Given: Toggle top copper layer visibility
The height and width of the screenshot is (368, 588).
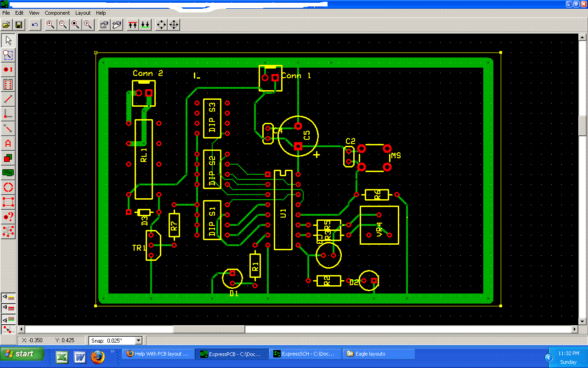Looking at the screenshot, I should coord(8,308).
